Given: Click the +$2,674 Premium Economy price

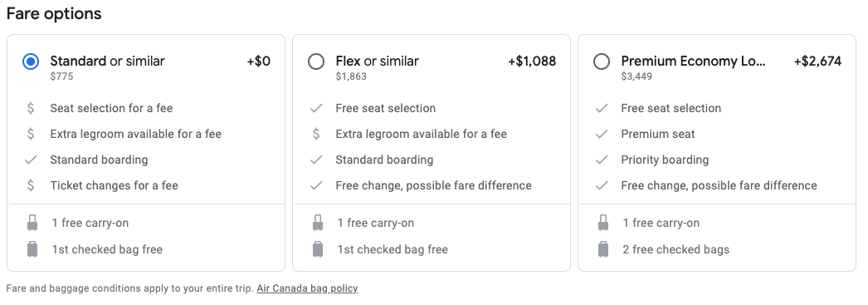Looking at the screenshot, I should coord(817,61).
